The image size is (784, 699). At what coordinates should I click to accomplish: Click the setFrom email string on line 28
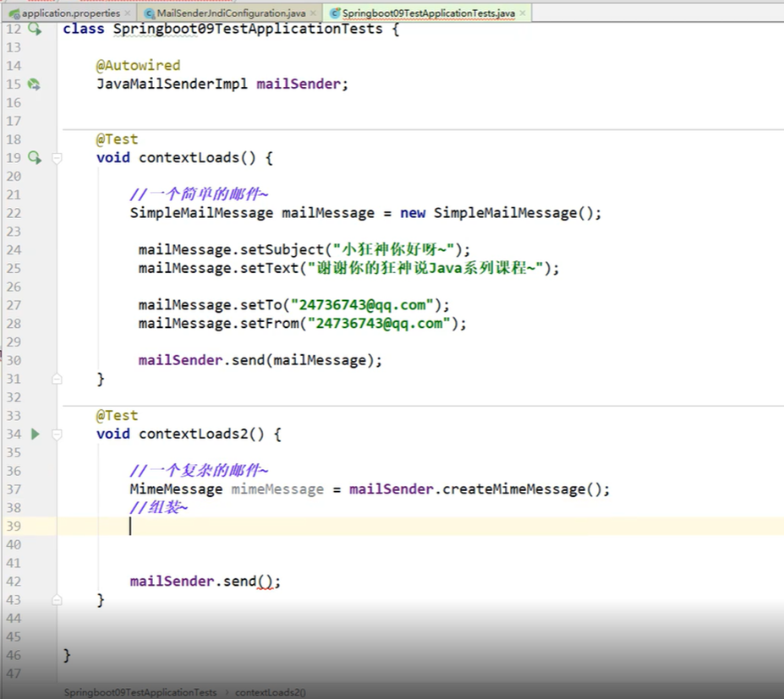379,323
